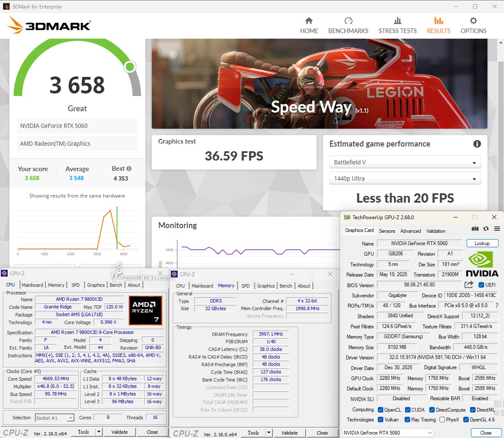Viewport: 504px width, 438px height.
Task: Click the Graphics test 36.59 FPS result
Action: (x=234, y=156)
